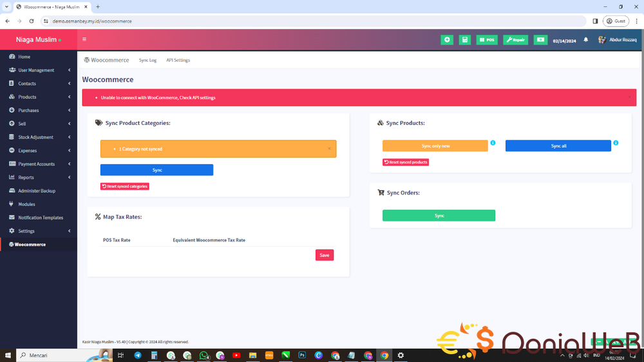Click Reset synced products button

tap(406, 162)
